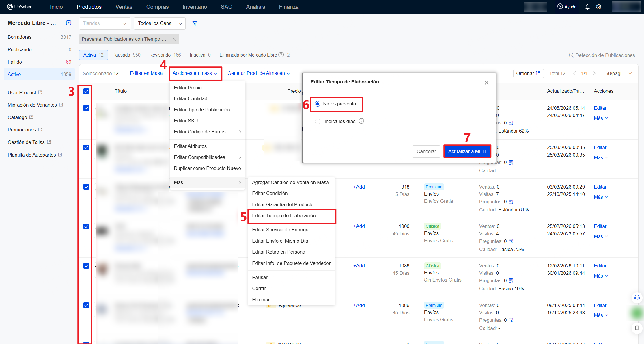Open Borradores in the sidebar

(39, 37)
